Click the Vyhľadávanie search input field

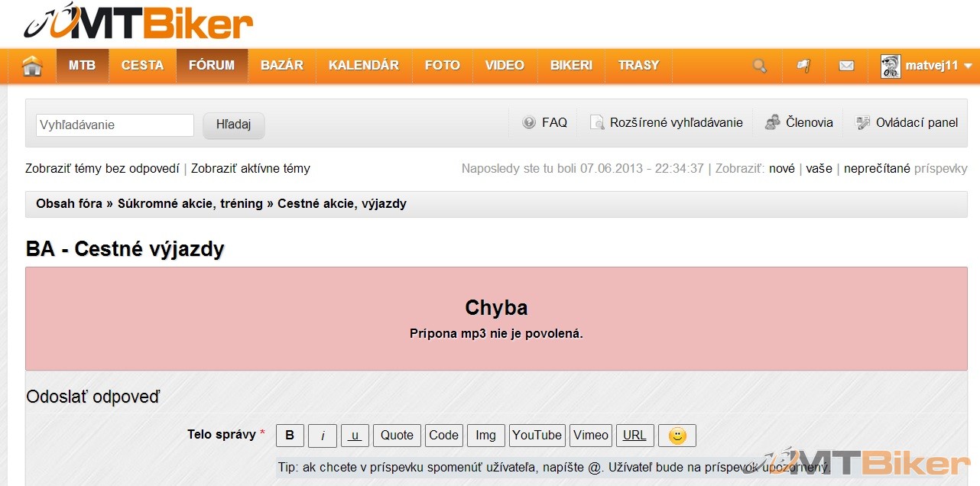click(115, 125)
